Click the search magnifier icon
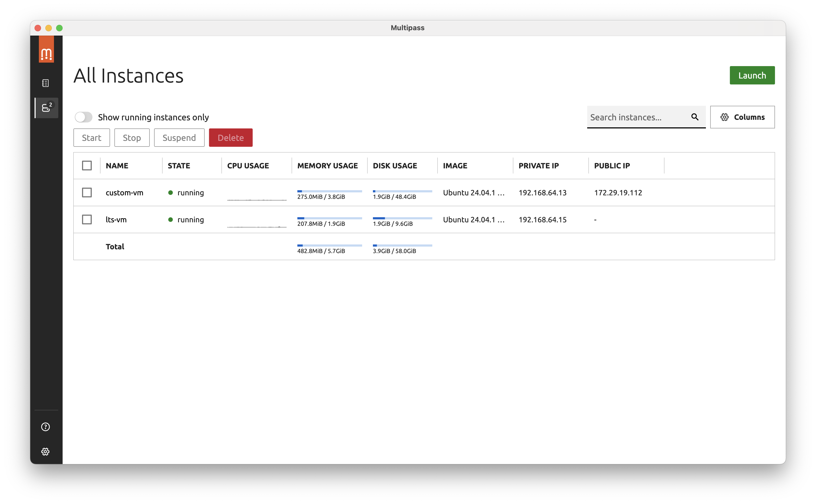Viewport: 816px width, 504px height. coord(695,117)
